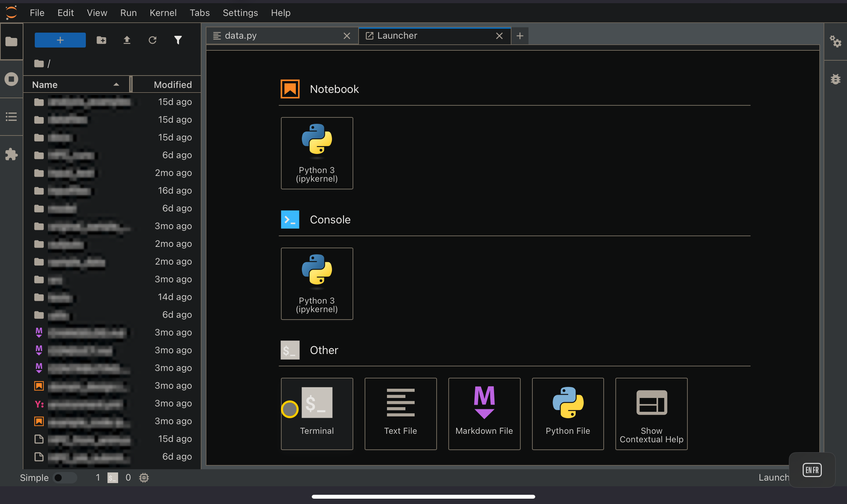Open the Tabs menu
Viewport: 847px width, 504px height.
pyautogui.click(x=200, y=13)
